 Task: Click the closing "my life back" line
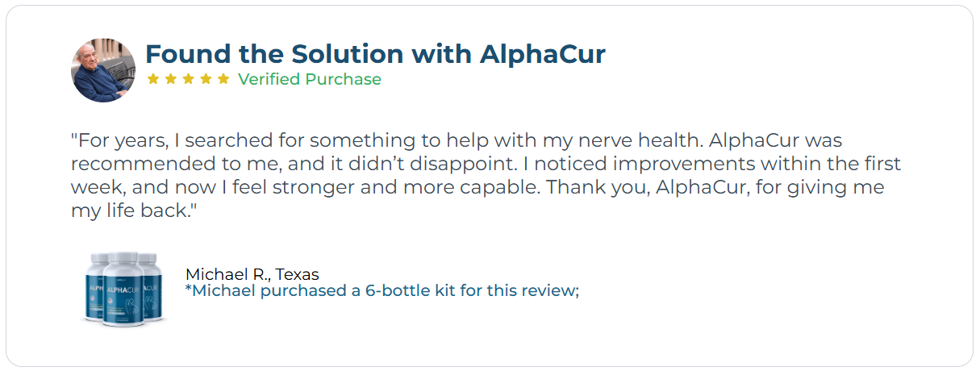pos(133,211)
